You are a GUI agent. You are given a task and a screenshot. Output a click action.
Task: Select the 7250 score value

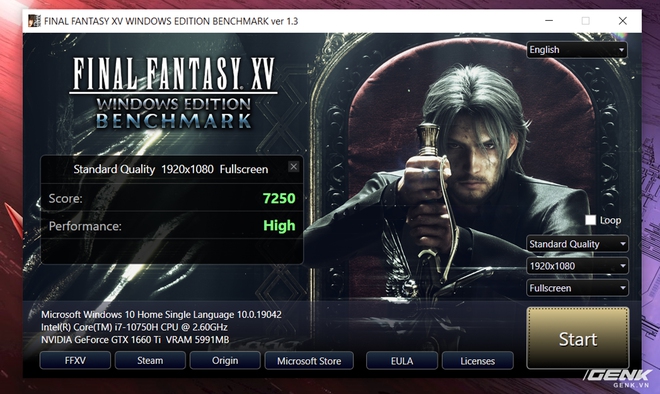coord(279,198)
